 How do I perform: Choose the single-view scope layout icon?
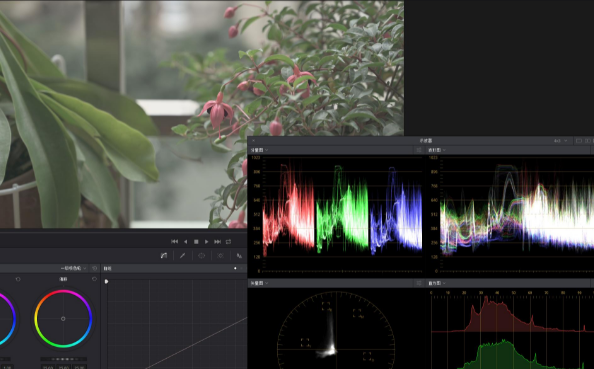[x=579, y=141]
